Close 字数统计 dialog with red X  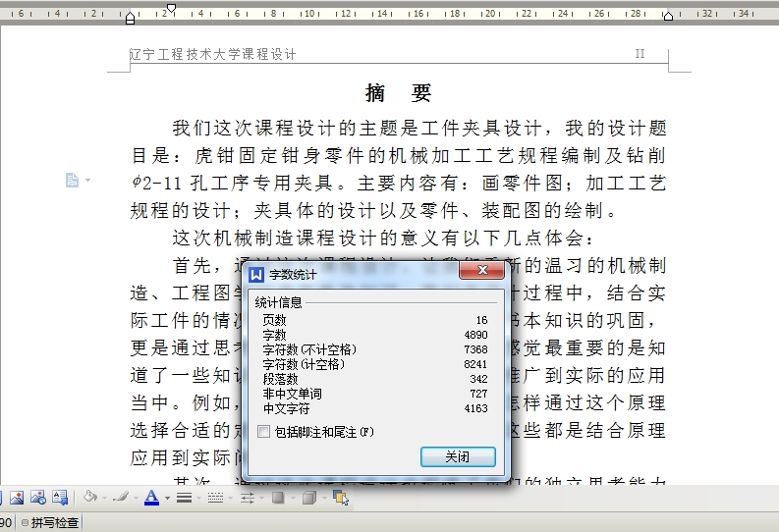pyautogui.click(x=482, y=270)
